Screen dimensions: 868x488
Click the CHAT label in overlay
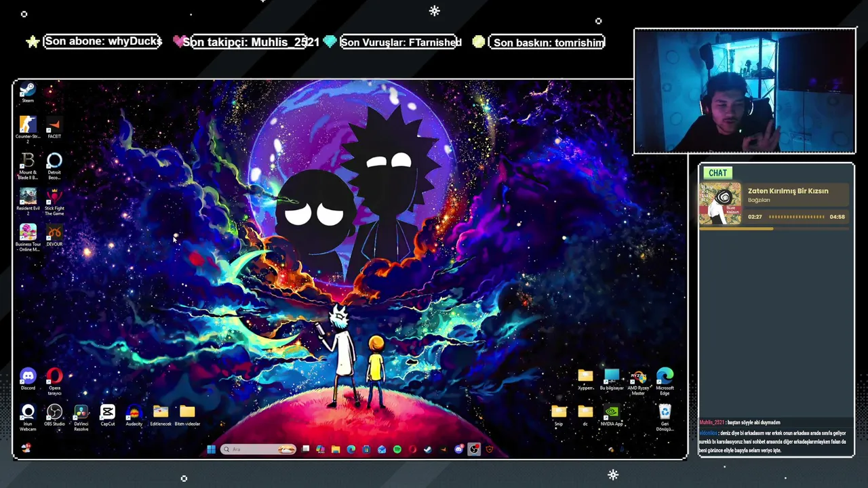pyautogui.click(x=717, y=173)
